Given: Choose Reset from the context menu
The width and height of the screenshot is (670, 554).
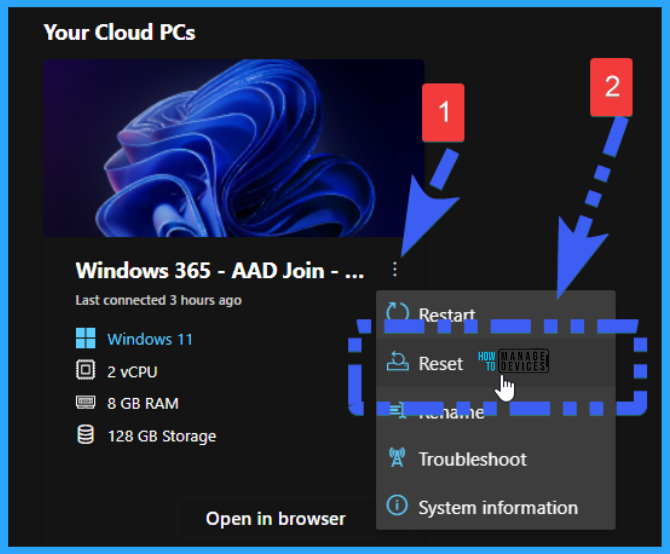Looking at the screenshot, I should click(496, 363).
